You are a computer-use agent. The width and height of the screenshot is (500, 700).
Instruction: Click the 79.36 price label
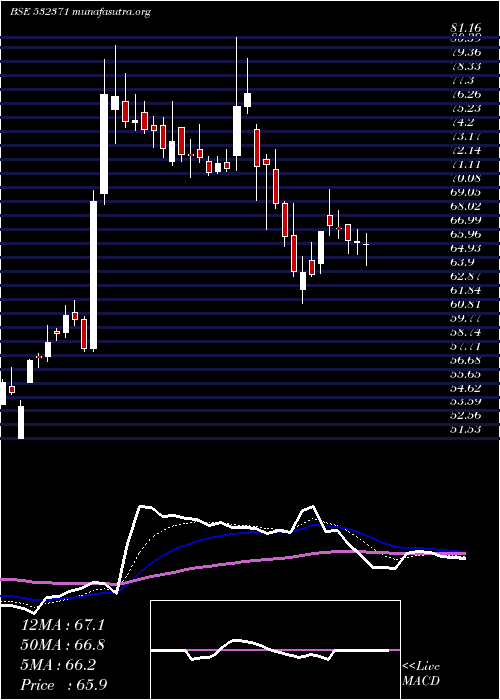pos(466,52)
